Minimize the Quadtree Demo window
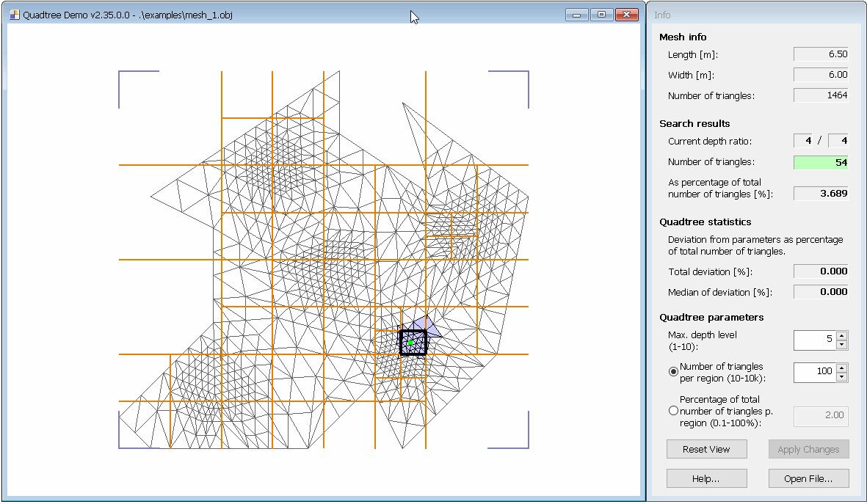Viewport: 867px width, 504px height. (576, 14)
